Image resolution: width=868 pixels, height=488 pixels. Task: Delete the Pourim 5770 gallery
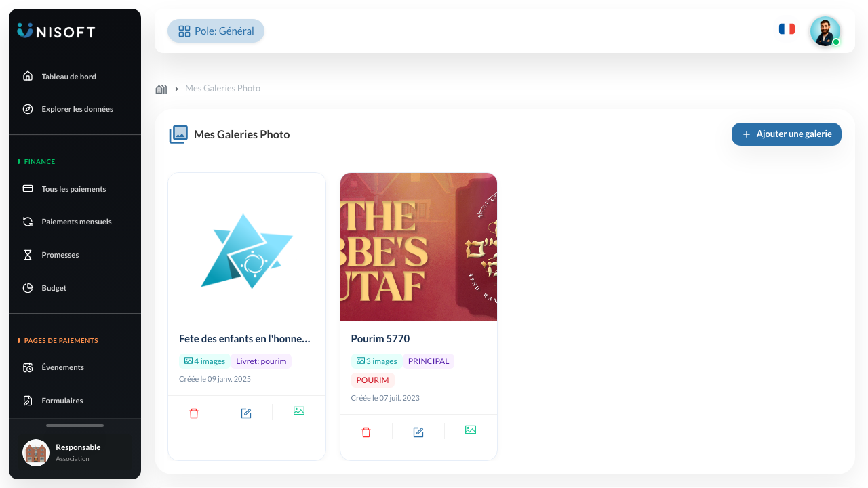coord(366,432)
